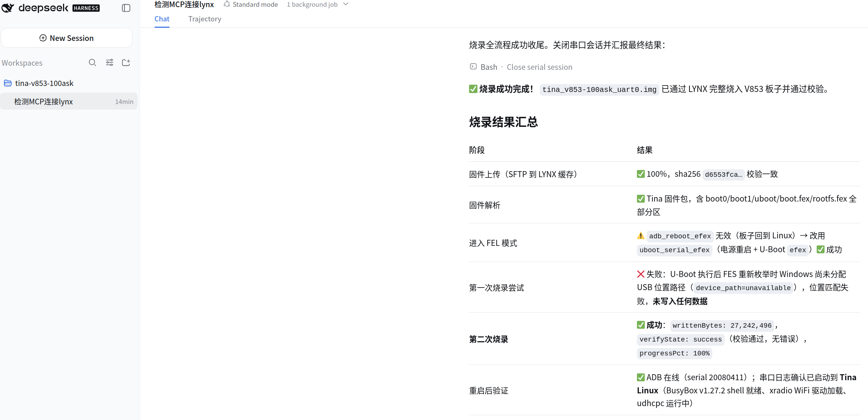Click the progressPct: 100% value
The height and width of the screenshot is (420, 868).
(x=674, y=354)
